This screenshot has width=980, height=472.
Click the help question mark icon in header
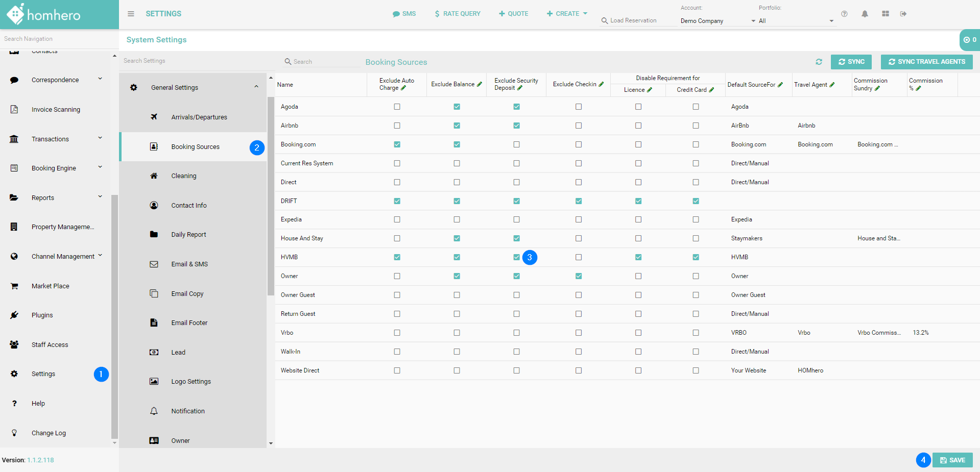point(844,14)
